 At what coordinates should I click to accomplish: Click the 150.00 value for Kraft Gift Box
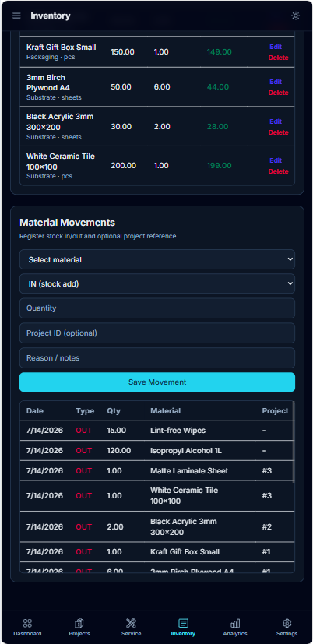pos(122,52)
